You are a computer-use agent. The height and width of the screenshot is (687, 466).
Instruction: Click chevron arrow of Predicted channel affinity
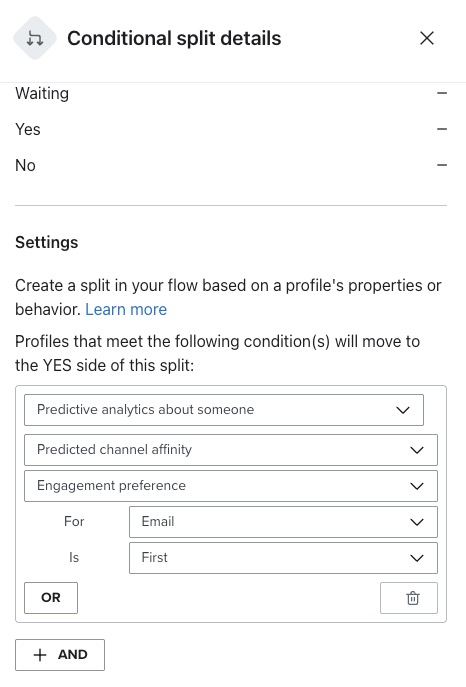pyautogui.click(x=417, y=450)
